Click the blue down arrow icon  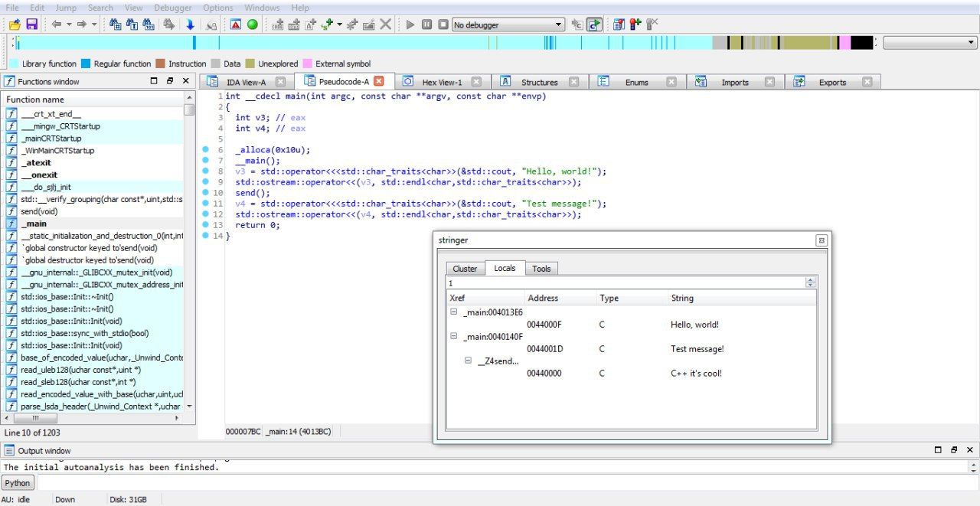(190, 24)
